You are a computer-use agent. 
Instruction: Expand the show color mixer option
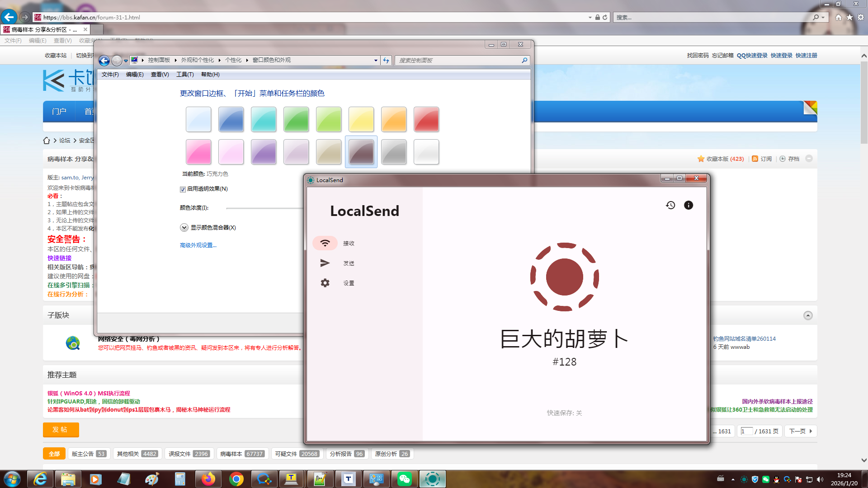coord(184,227)
